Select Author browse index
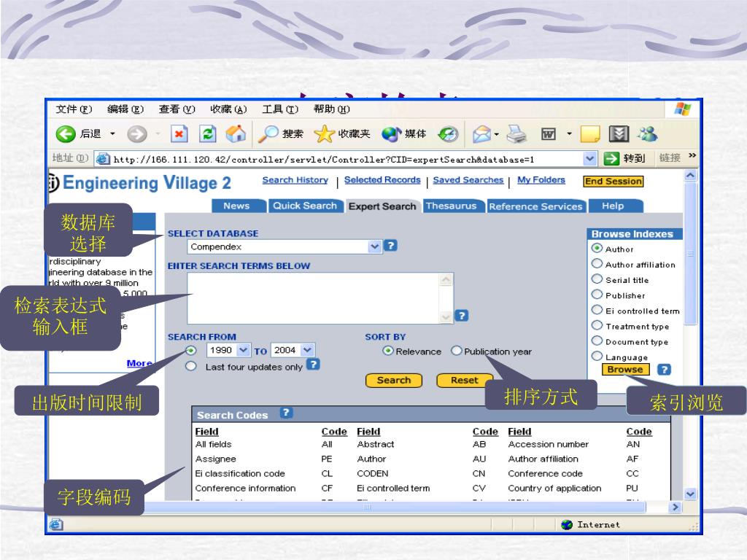 597,248
